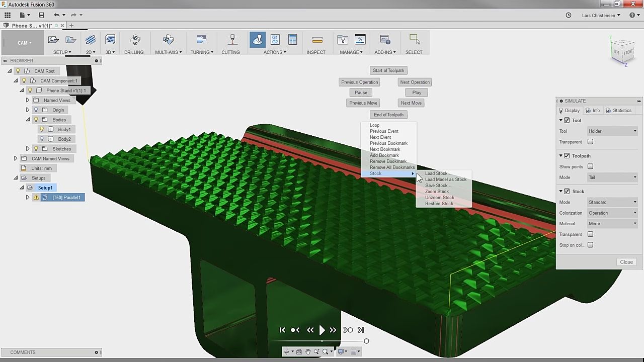Open the Toolpath Mode Tail dropdown

coord(612,177)
